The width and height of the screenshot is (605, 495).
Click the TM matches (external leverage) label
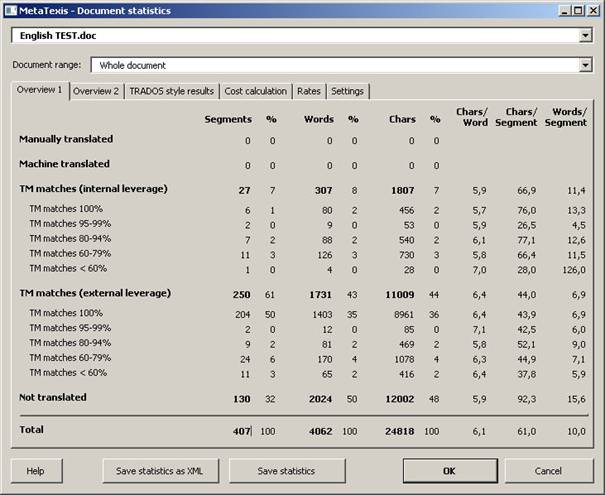(95, 293)
